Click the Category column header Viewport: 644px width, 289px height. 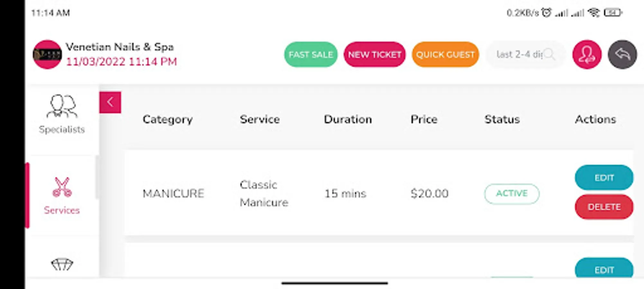tap(168, 119)
